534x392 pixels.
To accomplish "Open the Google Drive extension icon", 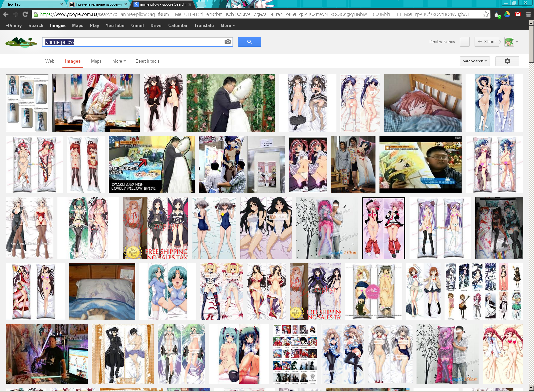I will [x=507, y=14].
